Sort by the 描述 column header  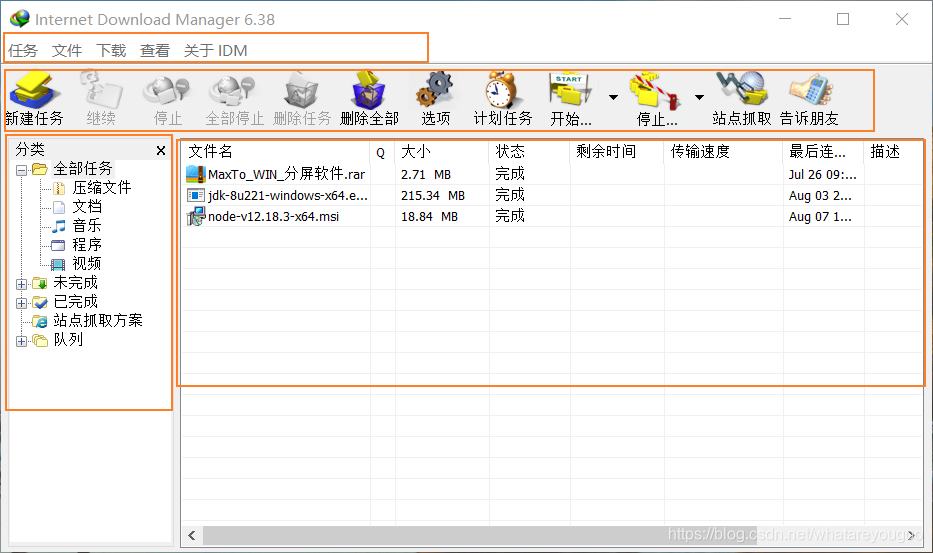click(894, 152)
